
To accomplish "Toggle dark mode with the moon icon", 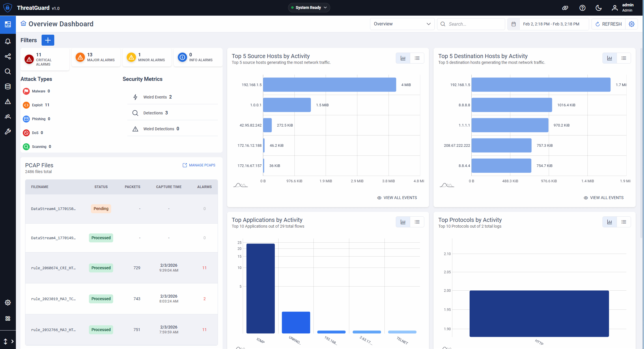I will click(598, 8).
